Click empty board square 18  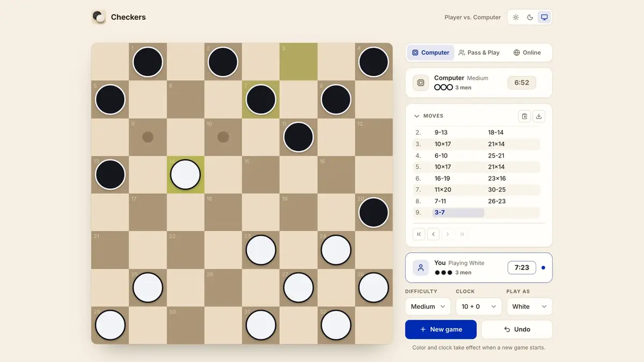point(223,212)
